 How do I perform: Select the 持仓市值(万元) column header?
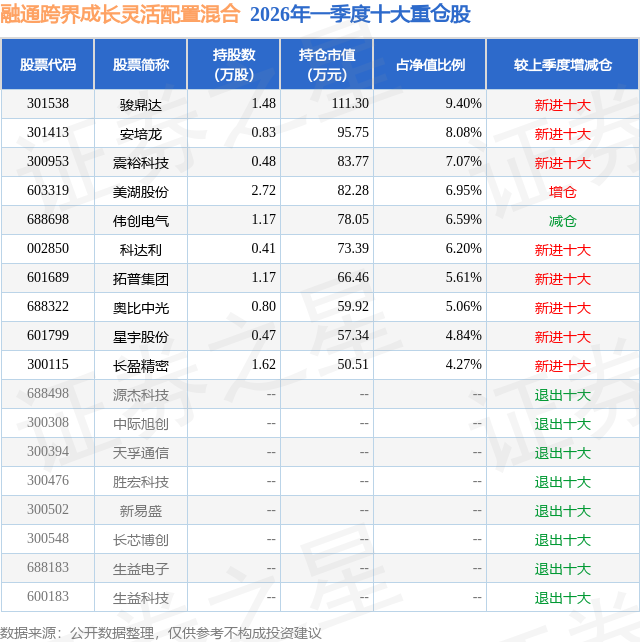pos(327,64)
